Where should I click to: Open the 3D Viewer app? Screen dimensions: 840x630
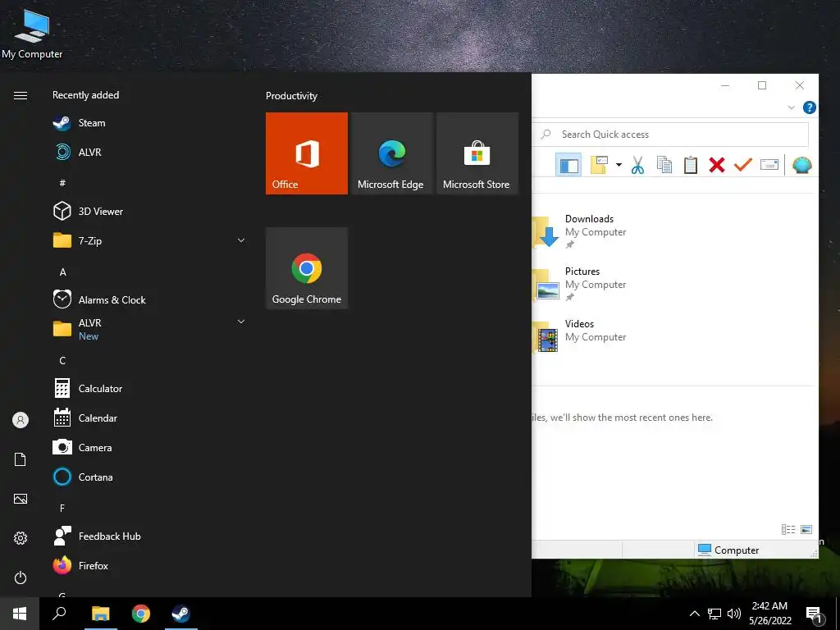(149, 211)
